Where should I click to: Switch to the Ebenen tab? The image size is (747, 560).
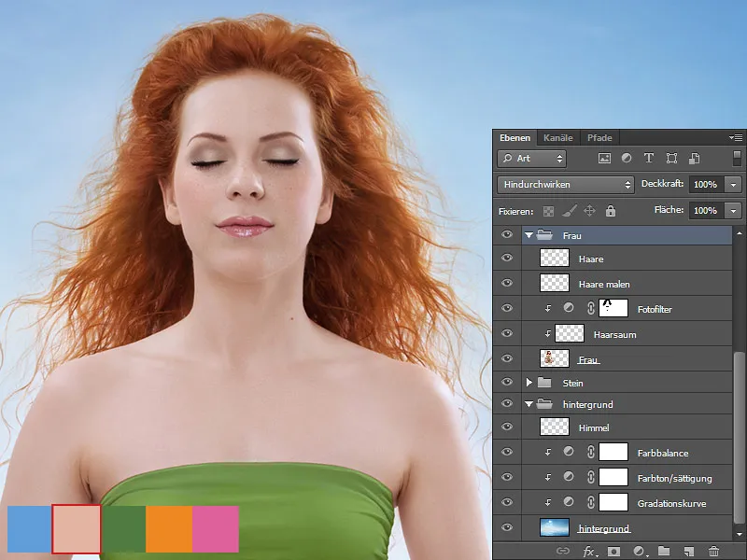click(x=514, y=137)
